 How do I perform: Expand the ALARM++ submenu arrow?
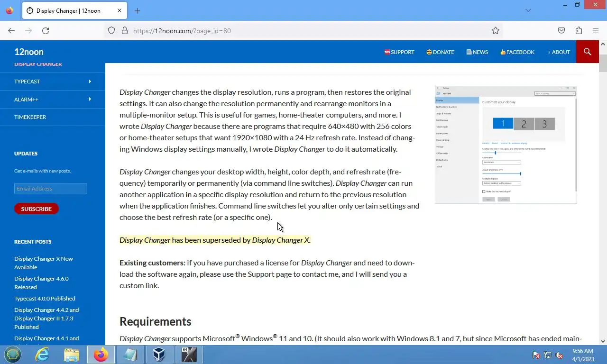(x=90, y=99)
